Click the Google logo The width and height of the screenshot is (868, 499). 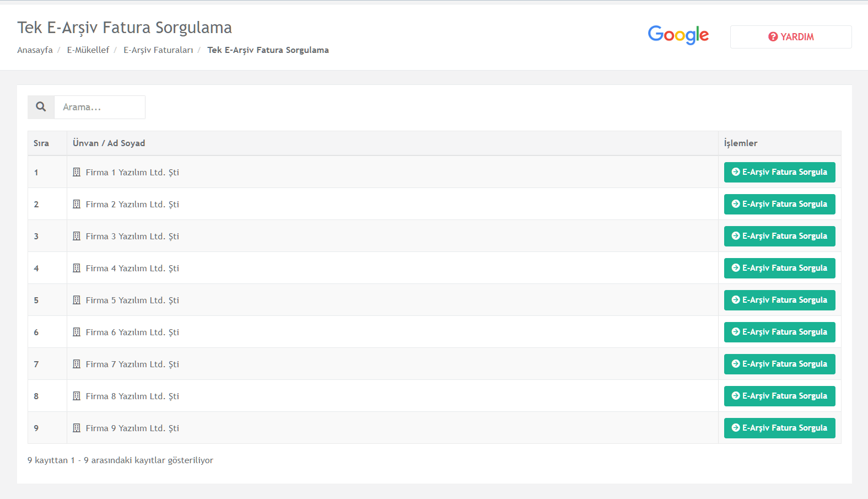coord(678,35)
